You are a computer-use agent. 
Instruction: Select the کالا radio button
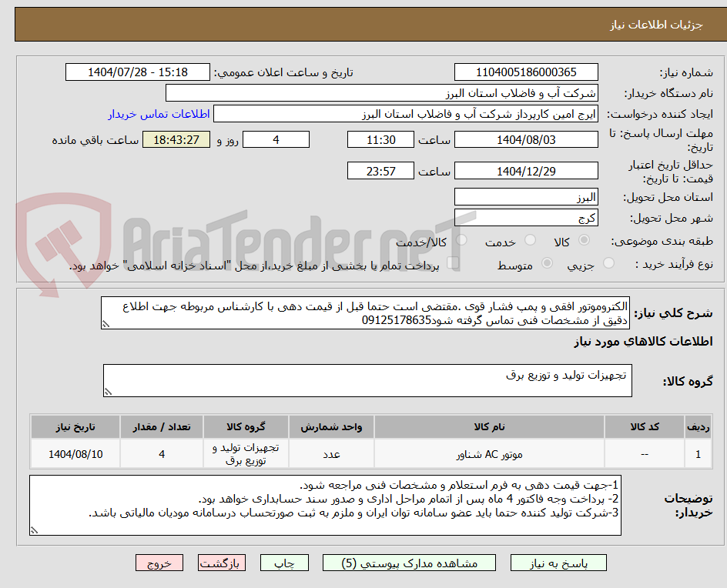coord(585,239)
